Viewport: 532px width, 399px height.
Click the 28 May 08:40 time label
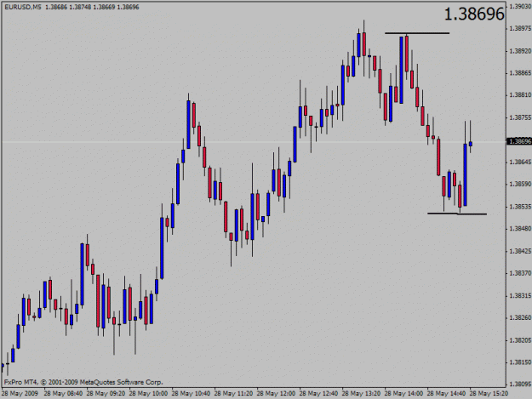point(63,394)
